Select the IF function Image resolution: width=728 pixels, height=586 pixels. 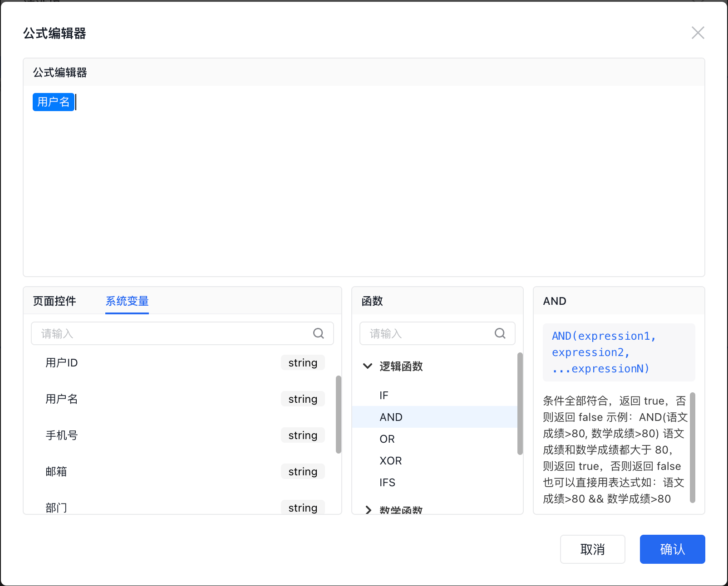point(435,395)
